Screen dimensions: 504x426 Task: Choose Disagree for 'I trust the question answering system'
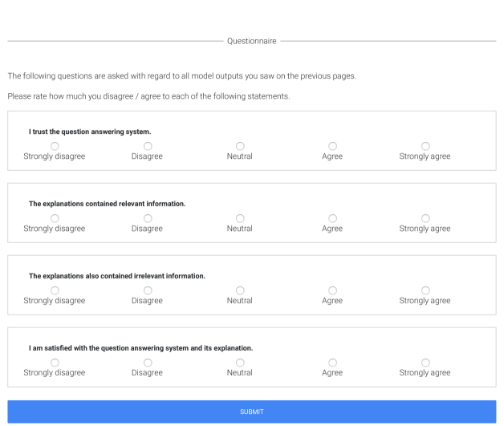[147, 145]
